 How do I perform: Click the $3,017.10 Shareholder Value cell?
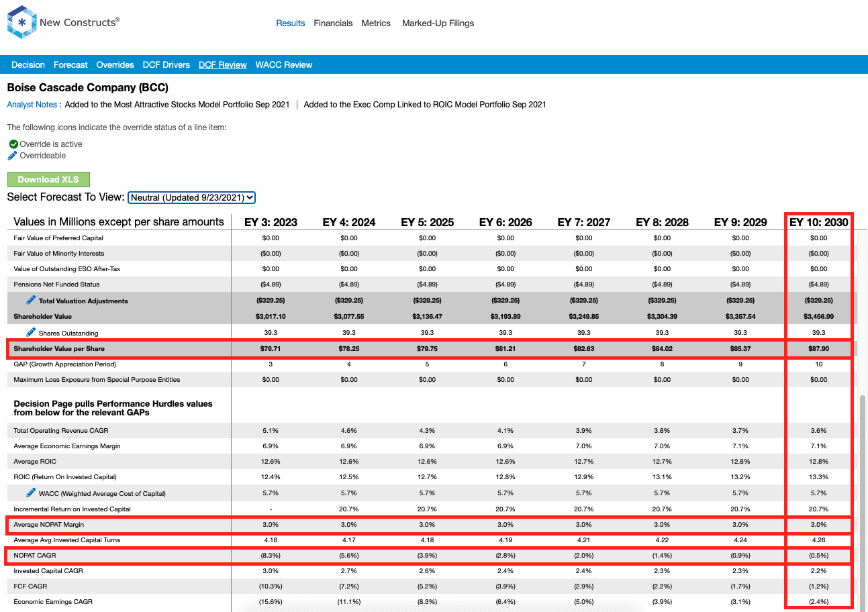click(x=271, y=316)
